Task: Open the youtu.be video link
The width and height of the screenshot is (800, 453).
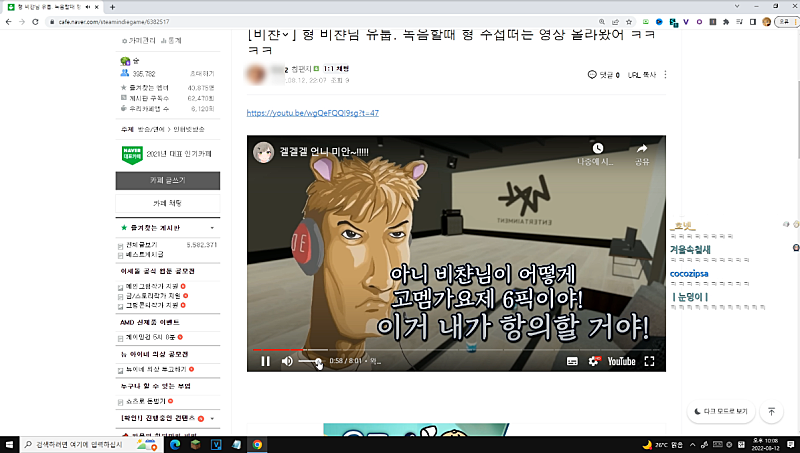Action: [313, 113]
